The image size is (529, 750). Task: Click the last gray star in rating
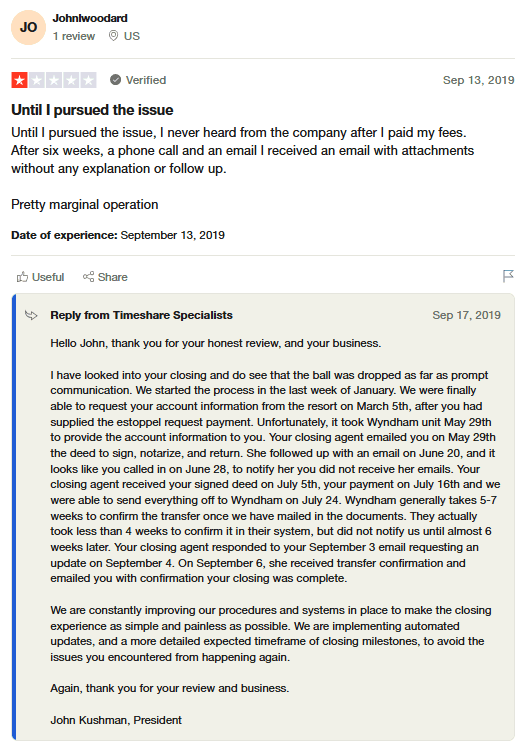click(x=88, y=80)
